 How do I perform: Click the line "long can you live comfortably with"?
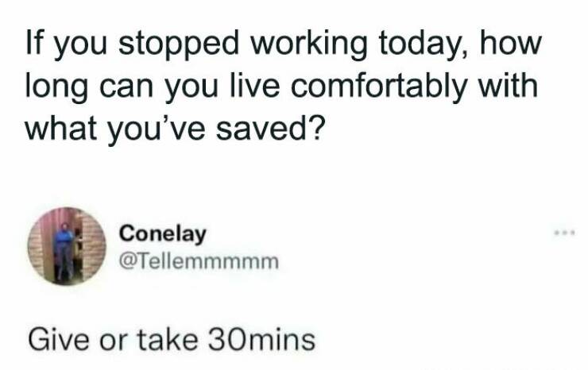283,85
